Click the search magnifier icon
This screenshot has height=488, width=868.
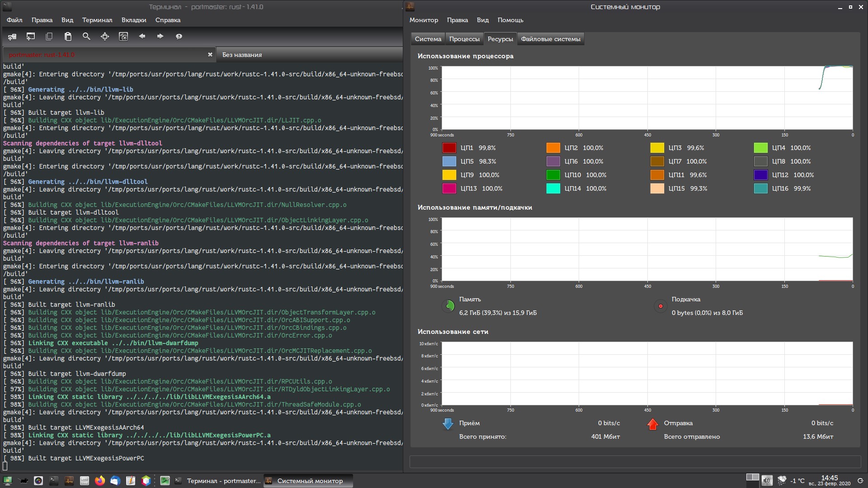point(86,37)
